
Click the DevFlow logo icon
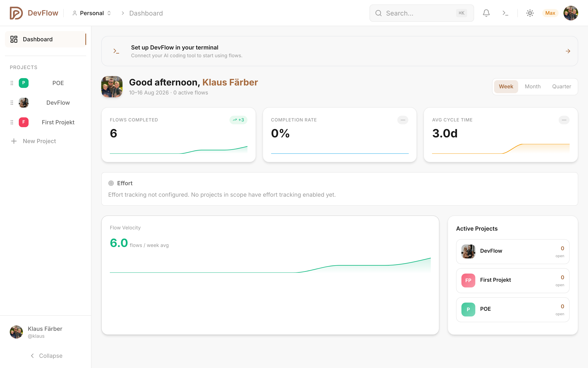16,13
